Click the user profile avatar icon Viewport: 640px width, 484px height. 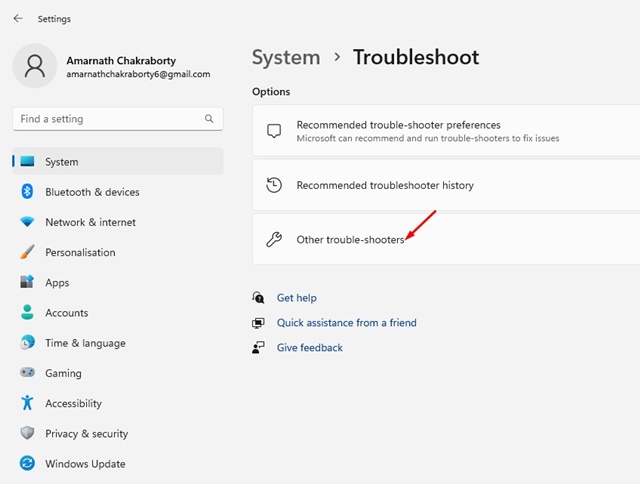pyautogui.click(x=35, y=66)
